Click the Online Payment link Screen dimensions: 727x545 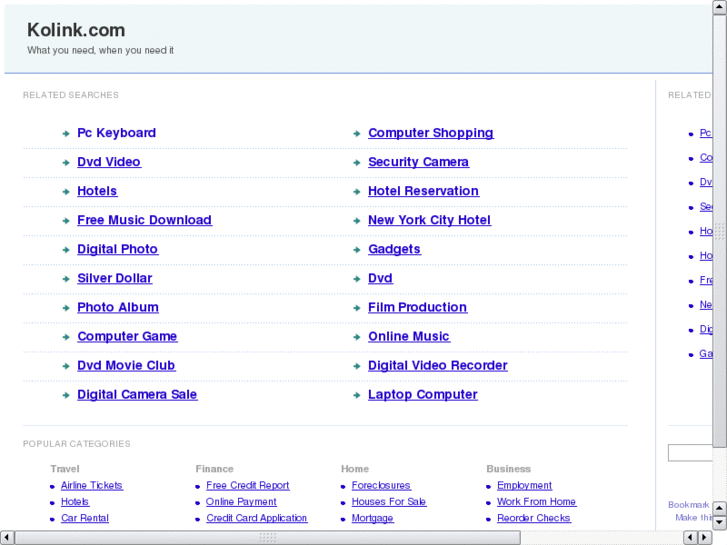click(241, 502)
